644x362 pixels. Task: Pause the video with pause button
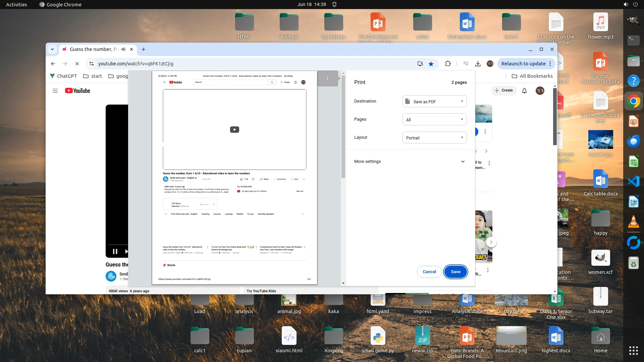point(115,251)
